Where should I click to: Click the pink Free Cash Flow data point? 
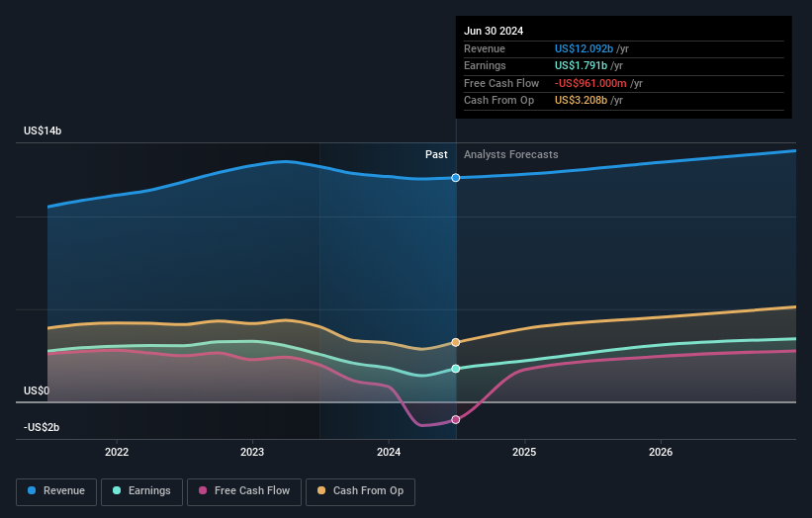pos(456,420)
